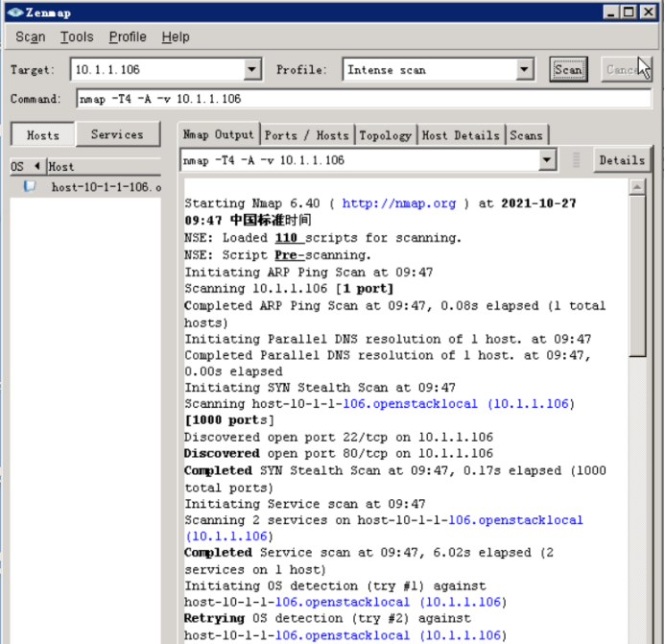Click the Details button
665x644 pixels.
pyautogui.click(x=622, y=160)
